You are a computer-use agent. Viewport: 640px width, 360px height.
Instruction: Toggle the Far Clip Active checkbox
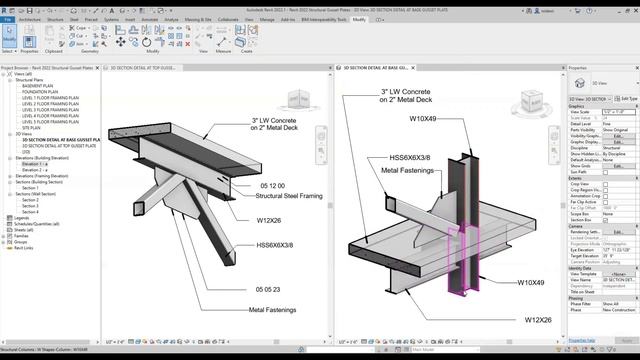pos(605,202)
